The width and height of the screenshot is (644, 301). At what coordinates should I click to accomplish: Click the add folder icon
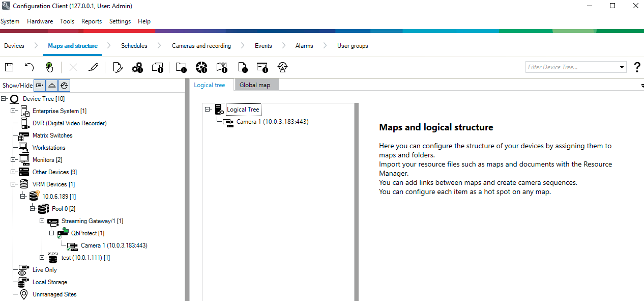tap(181, 67)
